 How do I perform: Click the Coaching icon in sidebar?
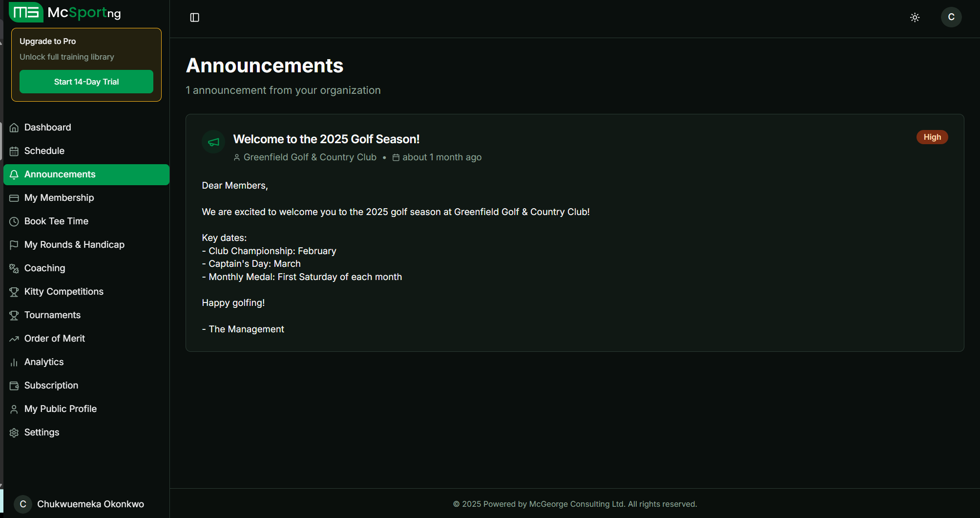click(14, 268)
